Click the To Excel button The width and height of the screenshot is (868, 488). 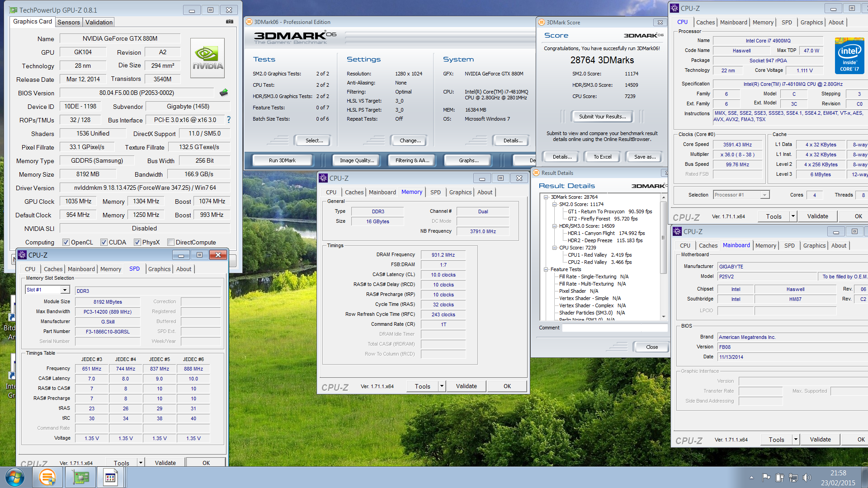click(x=602, y=157)
